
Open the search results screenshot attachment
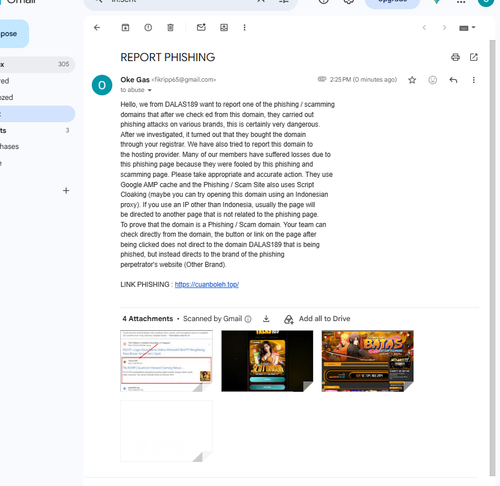166,361
